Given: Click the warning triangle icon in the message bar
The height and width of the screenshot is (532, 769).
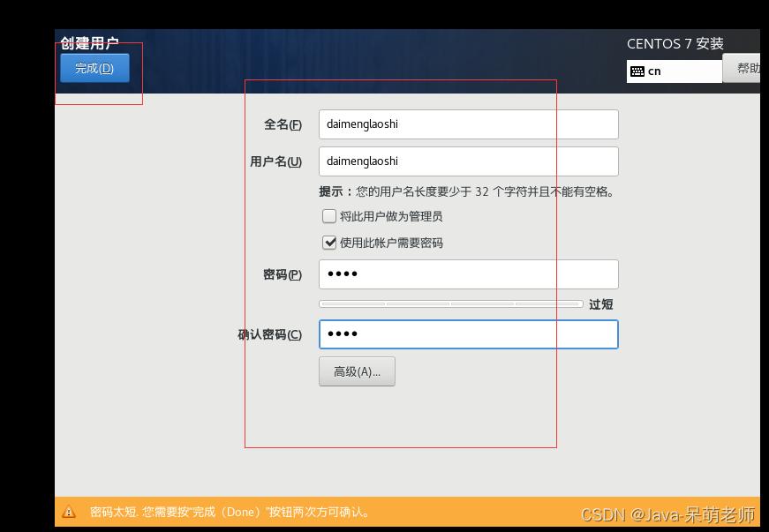Looking at the screenshot, I should [71, 512].
